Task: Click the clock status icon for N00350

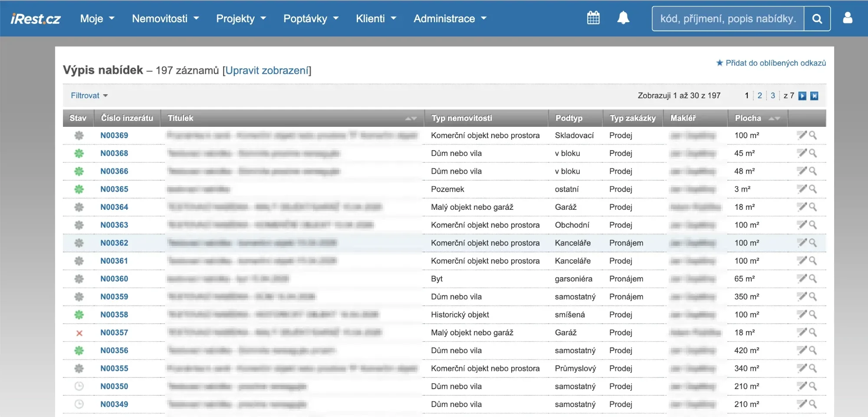Action: (x=79, y=386)
